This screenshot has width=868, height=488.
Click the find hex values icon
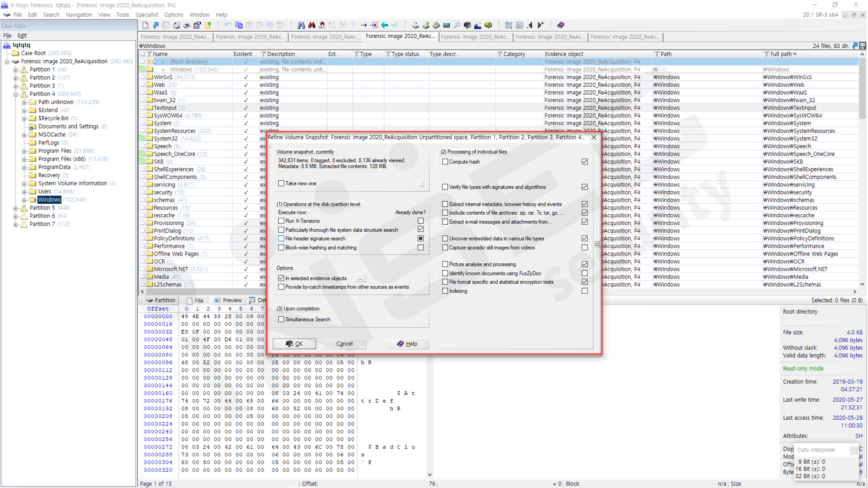[322, 25]
